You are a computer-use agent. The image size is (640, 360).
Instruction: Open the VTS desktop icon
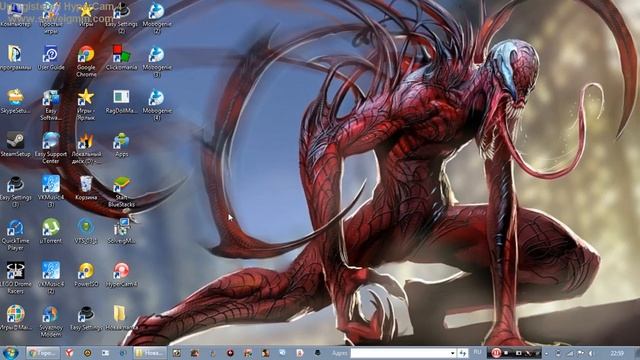pyautogui.click(x=86, y=231)
